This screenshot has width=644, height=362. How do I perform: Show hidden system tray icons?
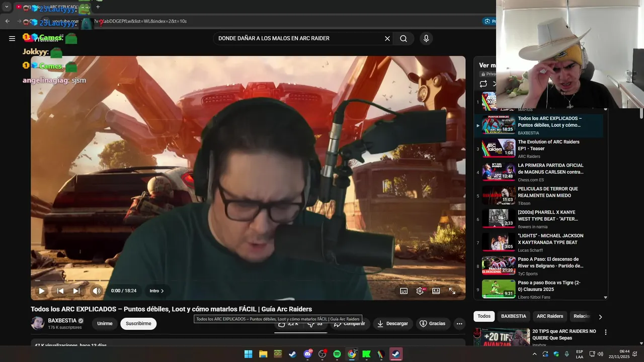tap(534, 354)
